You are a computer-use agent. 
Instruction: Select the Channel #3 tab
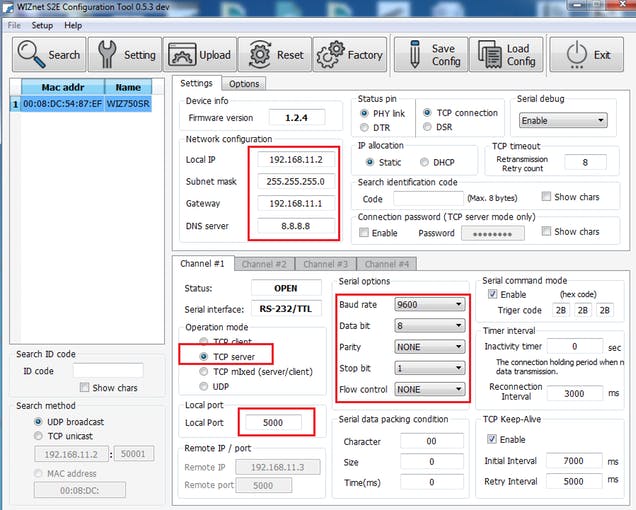pos(326,264)
